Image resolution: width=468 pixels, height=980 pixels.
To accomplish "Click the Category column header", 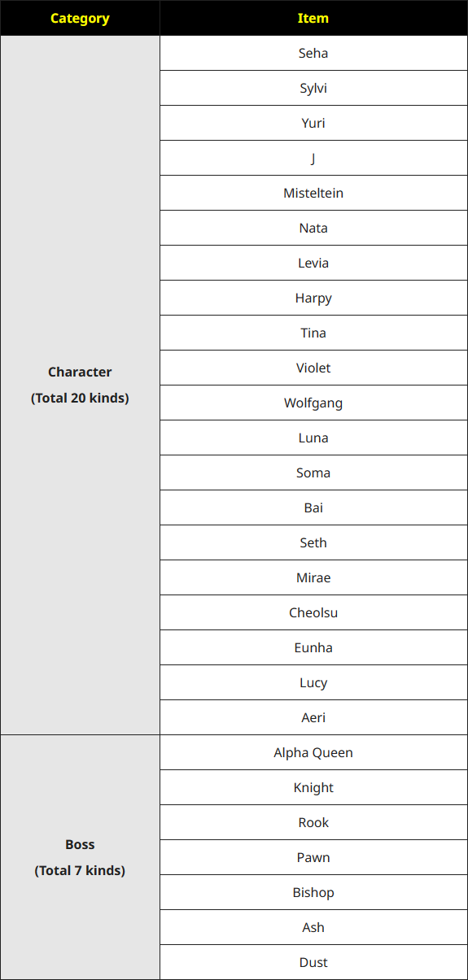I will (80, 18).
